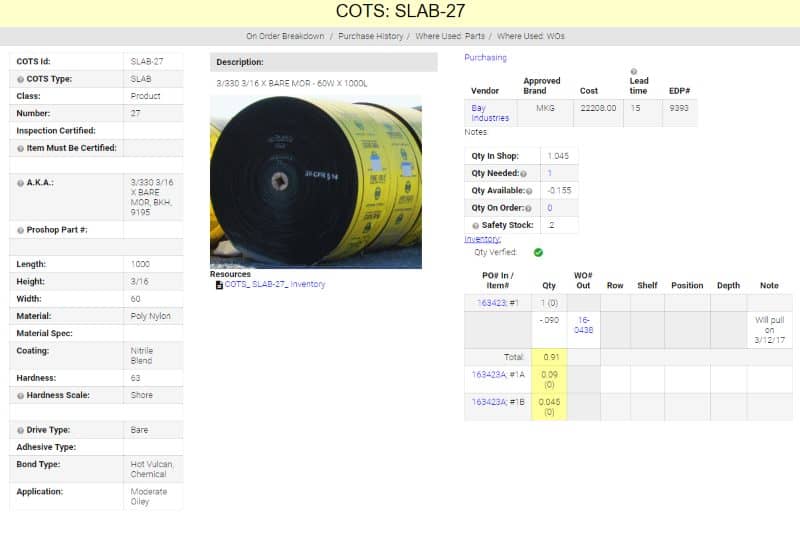Open Where Used: WOs

point(531,36)
